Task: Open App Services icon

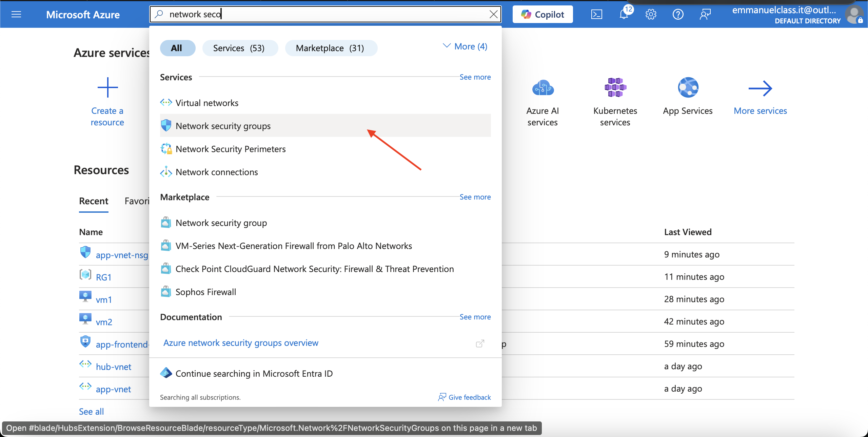Action: point(688,87)
